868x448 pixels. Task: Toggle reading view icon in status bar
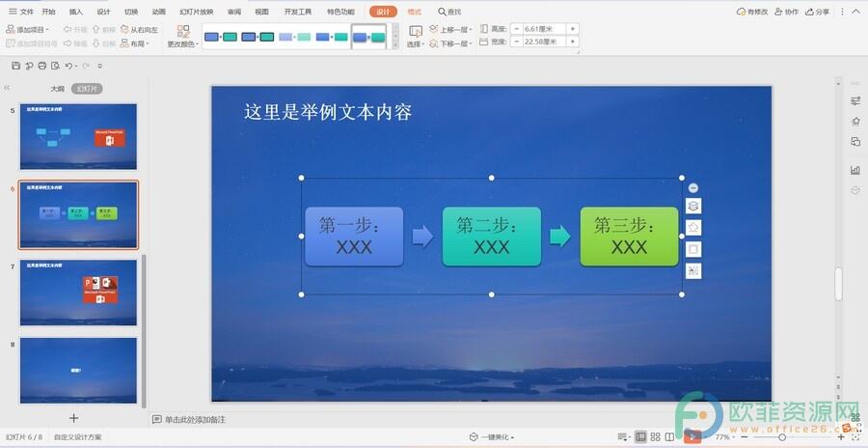coord(669,437)
